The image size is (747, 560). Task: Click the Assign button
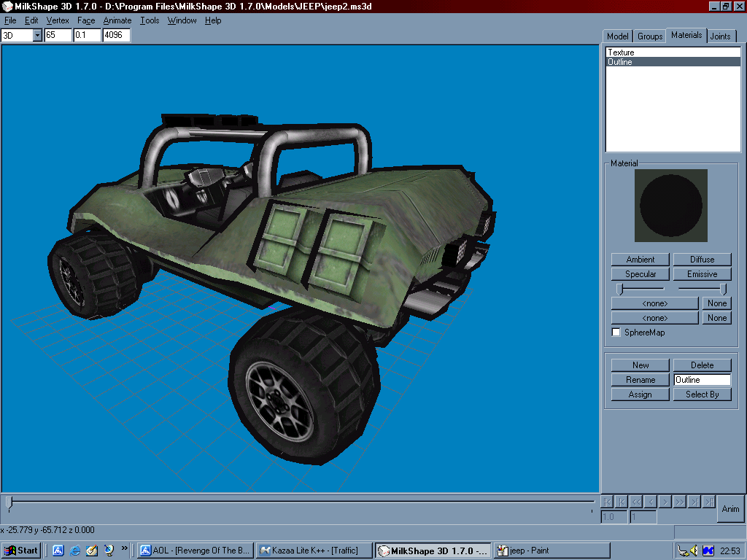(640, 394)
